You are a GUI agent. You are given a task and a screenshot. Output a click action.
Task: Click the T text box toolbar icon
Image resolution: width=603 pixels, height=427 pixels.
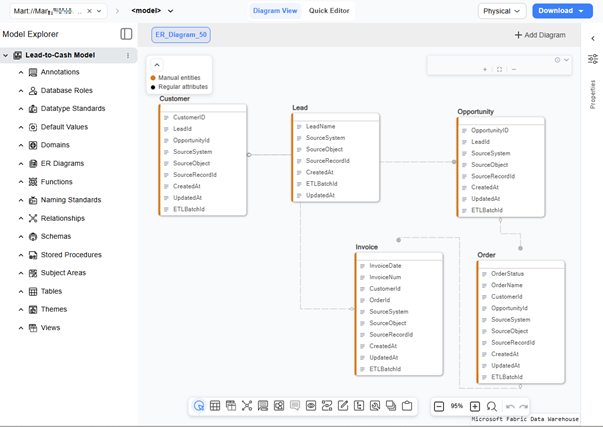point(359,406)
